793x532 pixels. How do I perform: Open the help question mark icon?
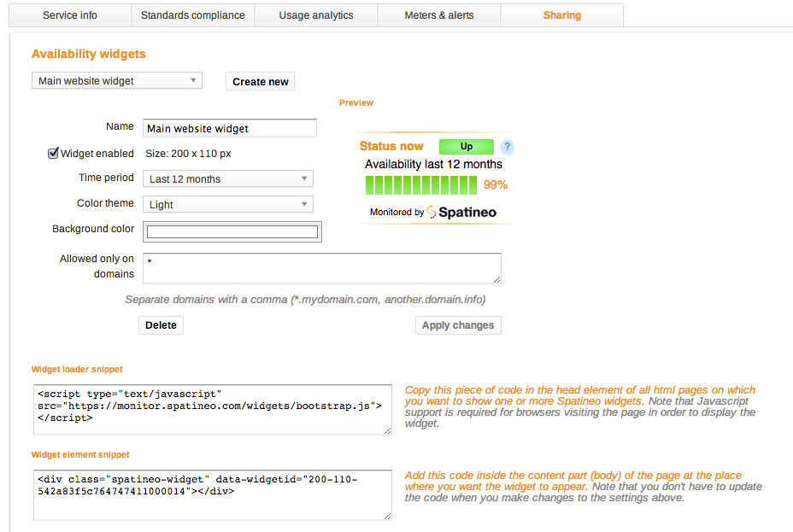click(507, 147)
